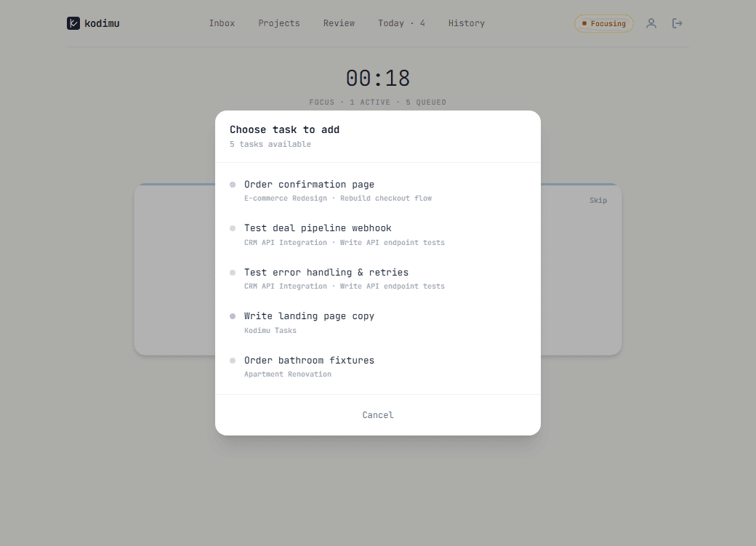Toggle the dot beside Order bathroom fixtures
This screenshot has height=546, width=756.
pyautogui.click(x=232, y=361)
